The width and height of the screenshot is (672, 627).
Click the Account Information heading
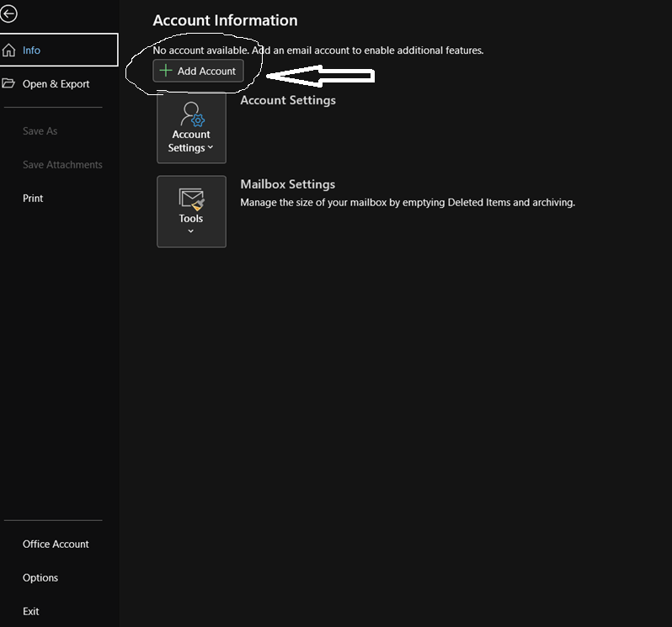[x=225, y=20]
